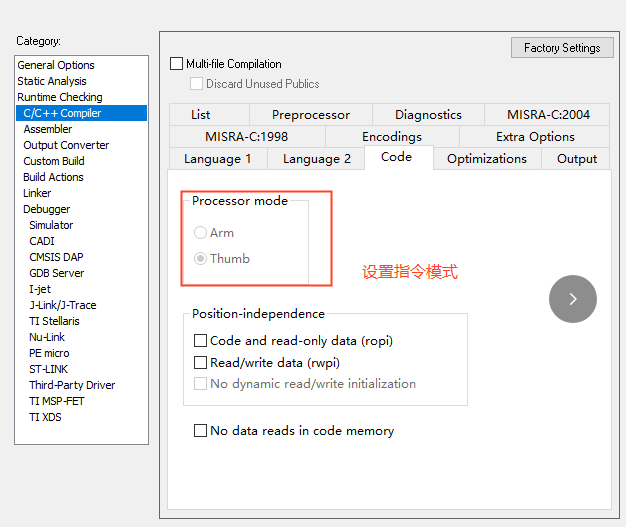Choose Linker in the category list

click(37, 193)
